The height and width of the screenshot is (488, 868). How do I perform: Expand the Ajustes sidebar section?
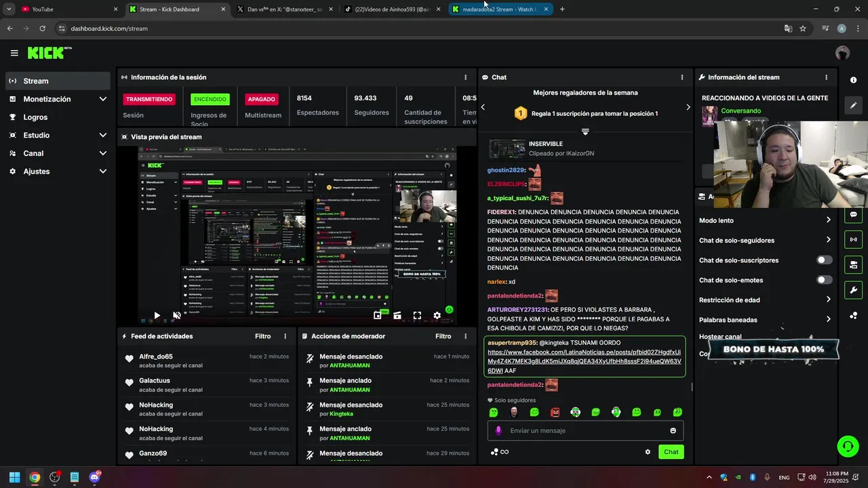[x=58, y=171]
